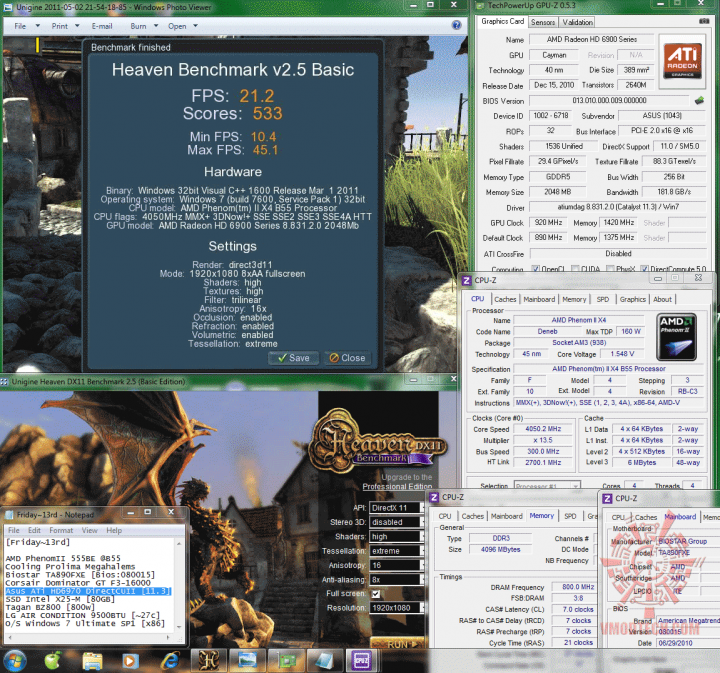720x673 pixels.
Task: Click the green apple taskbar icon
Action: (53, 661)
